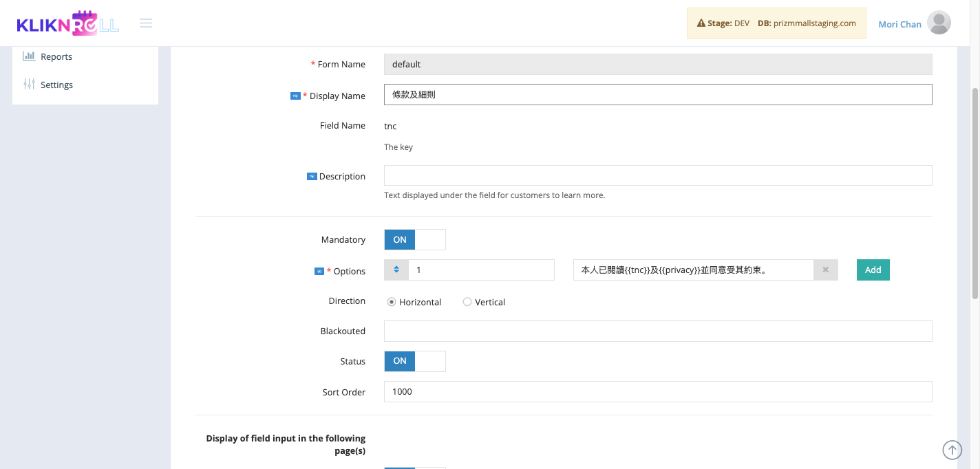Click the 'Direction' label
Screen dimensions: 980x469
click(347, 301)
